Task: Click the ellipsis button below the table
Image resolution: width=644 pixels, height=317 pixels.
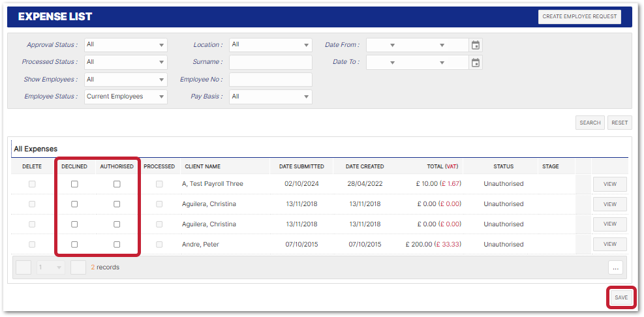Action: click(x=615, y=267)
